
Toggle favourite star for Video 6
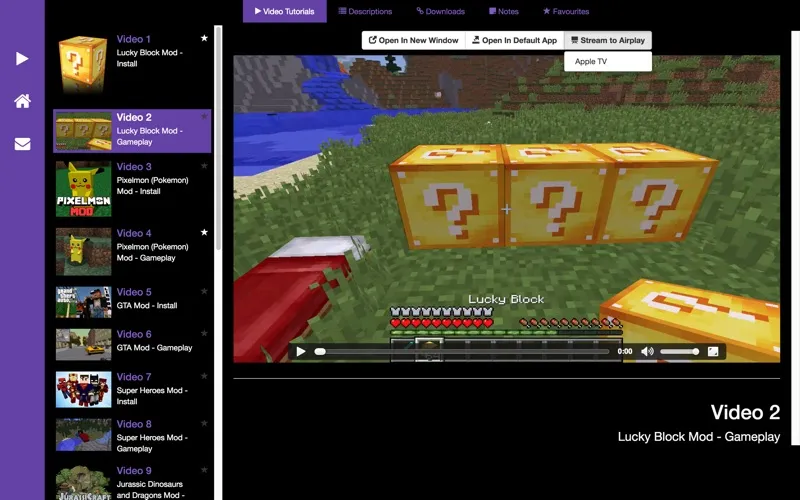(204, 333)
